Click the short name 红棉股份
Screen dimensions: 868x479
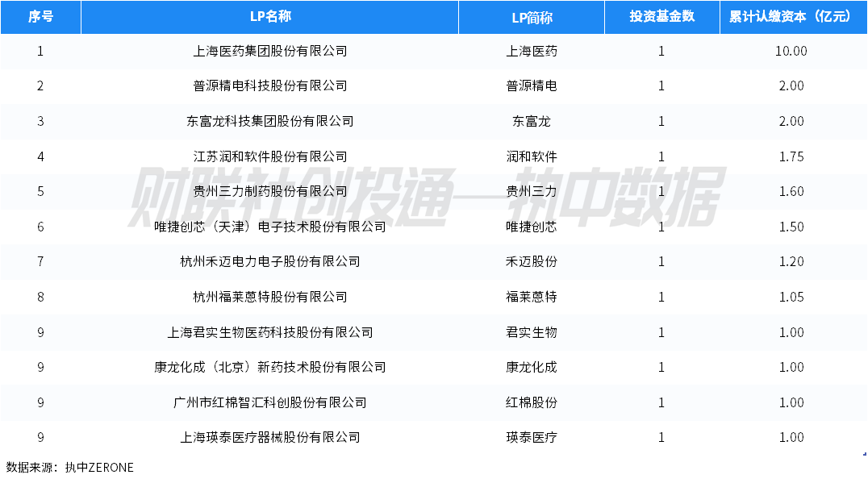532,403
